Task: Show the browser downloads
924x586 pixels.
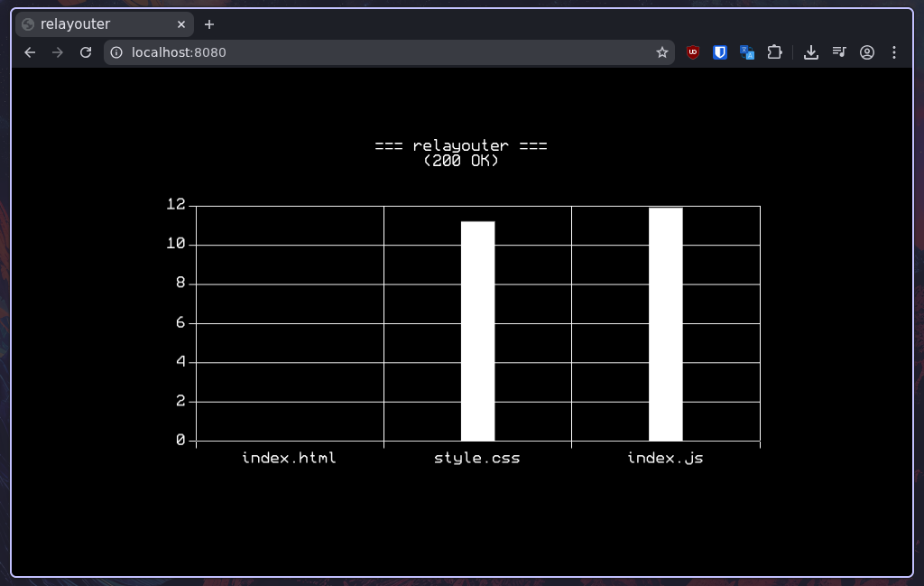Action: (811, 52)
